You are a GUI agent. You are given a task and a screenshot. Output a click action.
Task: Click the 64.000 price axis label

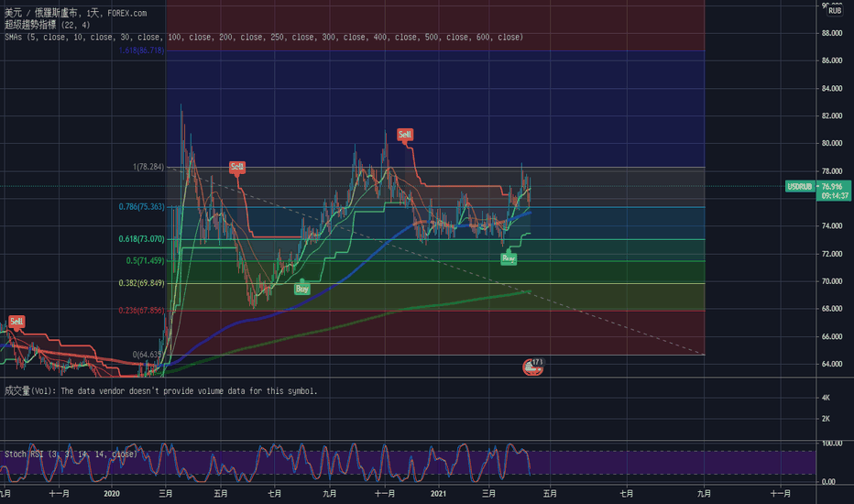pyautogui.click(x=832, y=364)
